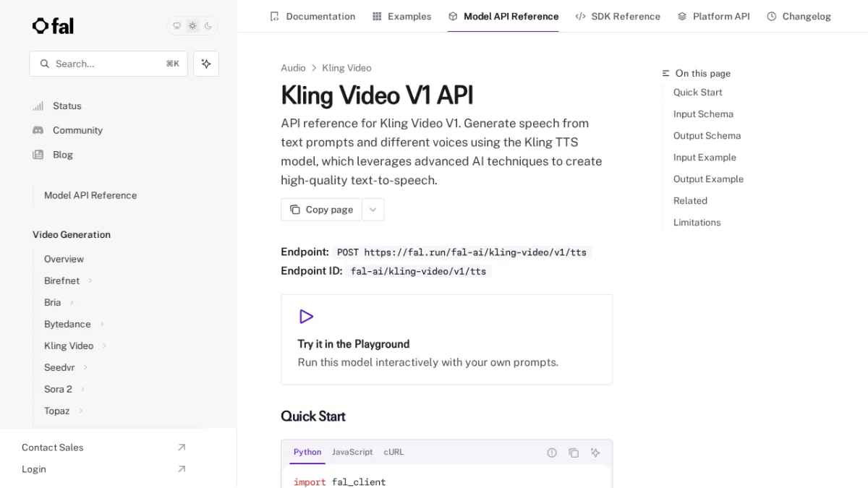Switch to dark theme moon icon
The image size is (868, 488).
(208, 26)
